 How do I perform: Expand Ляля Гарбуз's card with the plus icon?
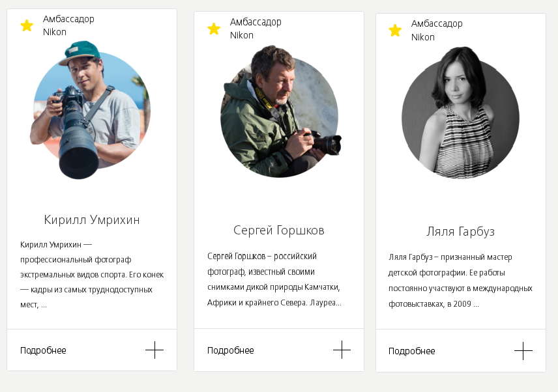click(523, 351)
